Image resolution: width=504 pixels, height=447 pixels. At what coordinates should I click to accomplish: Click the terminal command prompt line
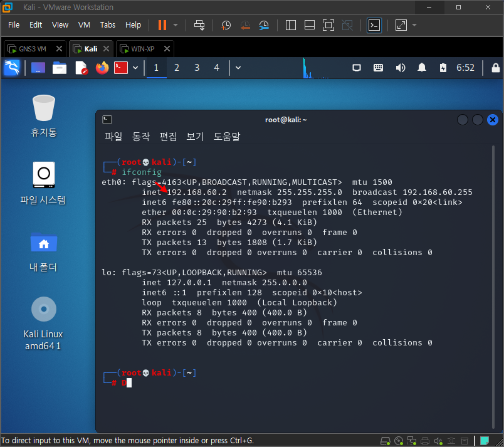[127, 382]
